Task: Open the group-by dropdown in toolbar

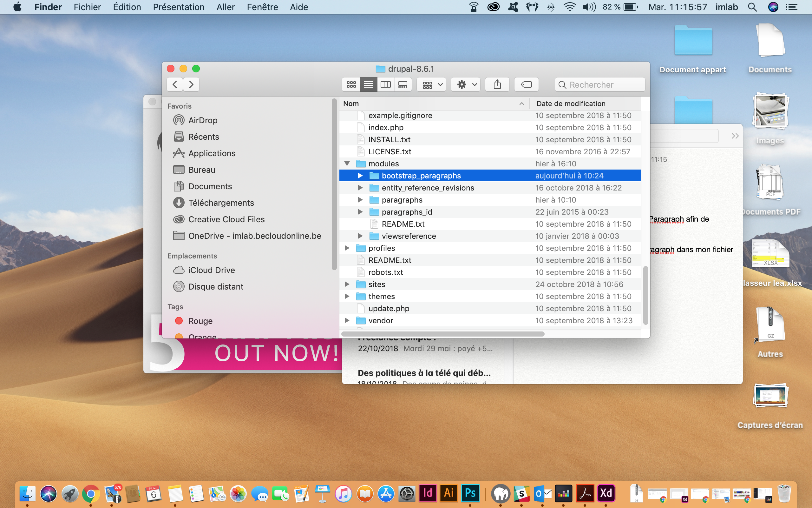Action: [431, 84]
